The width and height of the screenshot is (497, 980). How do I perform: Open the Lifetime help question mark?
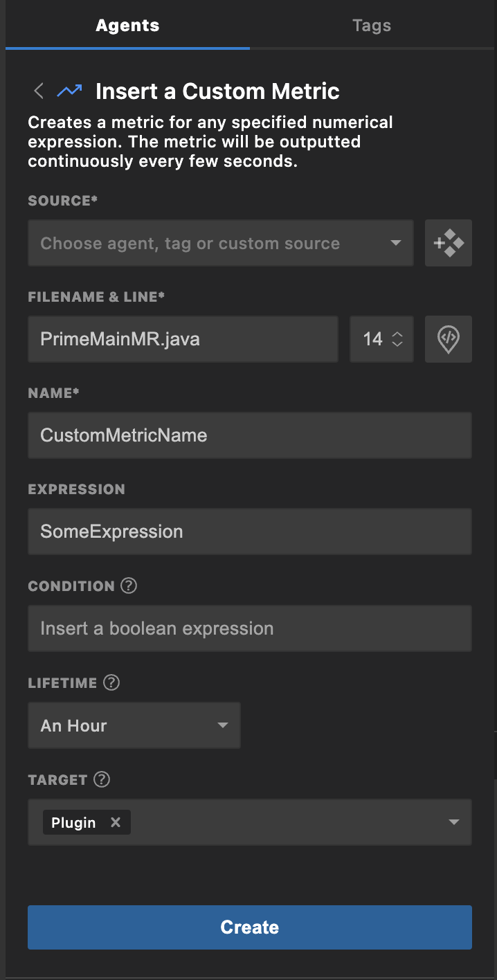pos(111,682)
